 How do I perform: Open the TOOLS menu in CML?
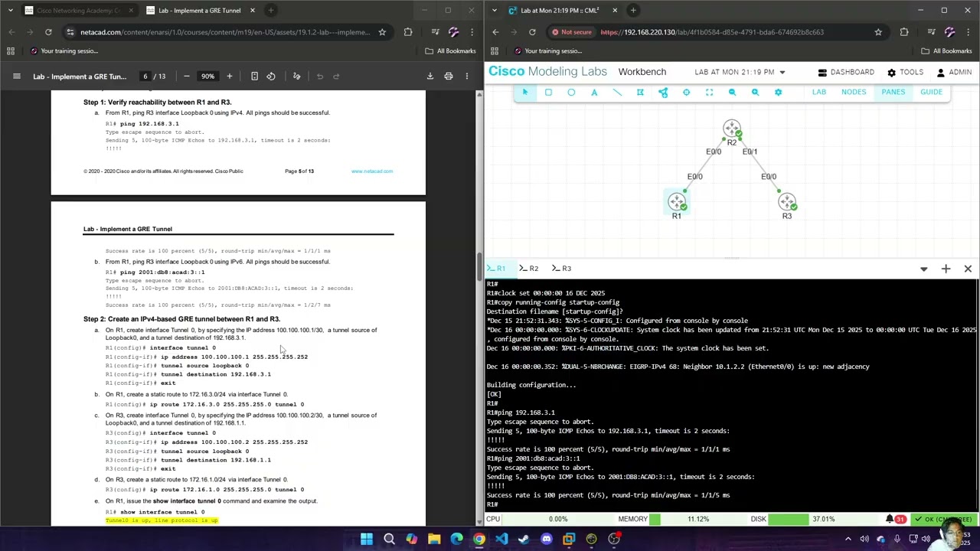(x=904, y=72)
